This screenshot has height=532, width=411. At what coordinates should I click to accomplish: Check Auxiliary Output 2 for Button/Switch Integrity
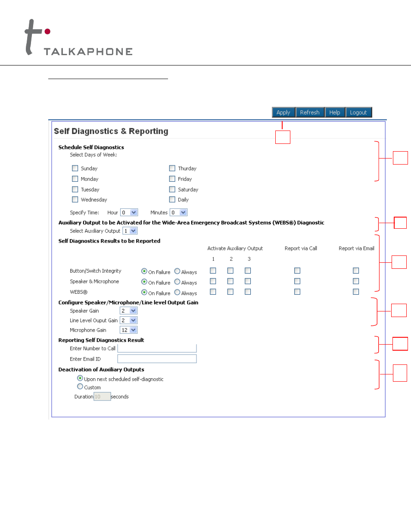coord(230,271)
